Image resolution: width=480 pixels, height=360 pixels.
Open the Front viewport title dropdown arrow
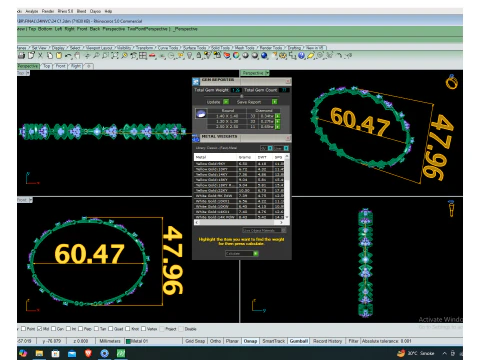point(31,200)
